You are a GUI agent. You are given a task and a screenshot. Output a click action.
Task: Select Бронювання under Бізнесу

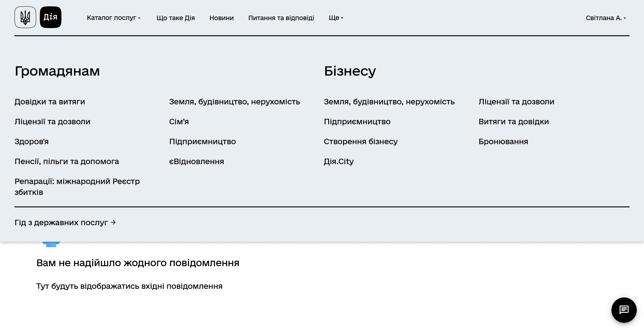(503, 141)
